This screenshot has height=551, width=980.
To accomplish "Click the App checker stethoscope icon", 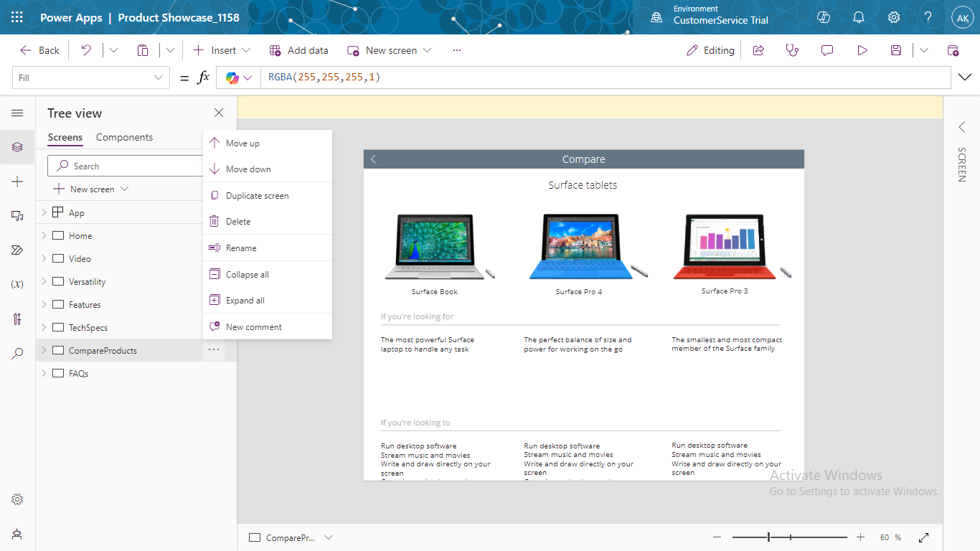I will point(792,50).
